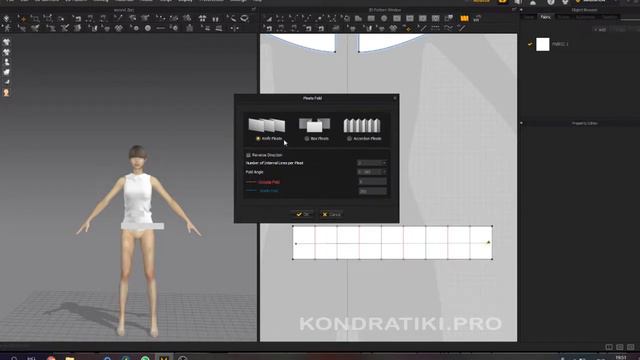Collapse the Property Editor panel arrow
Image resolution: width=640 pixels, height=360 pixels.
point(521,123)
